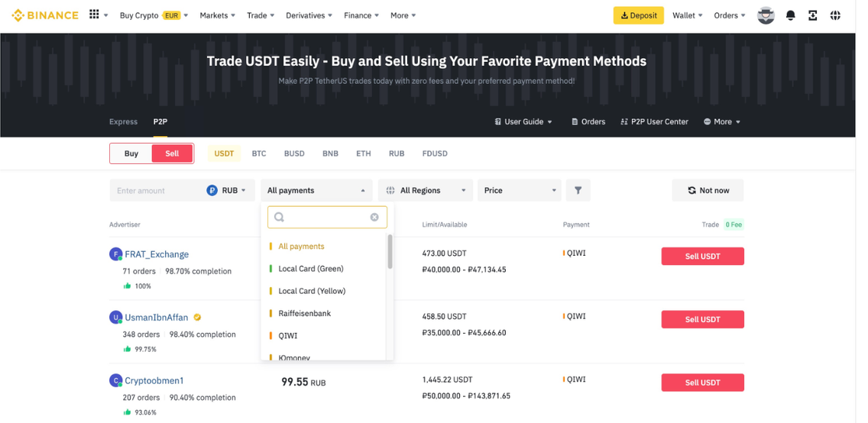Open the RUB currency selector
The height and width of the screenshot is (423, 868).
pos(228,190)
